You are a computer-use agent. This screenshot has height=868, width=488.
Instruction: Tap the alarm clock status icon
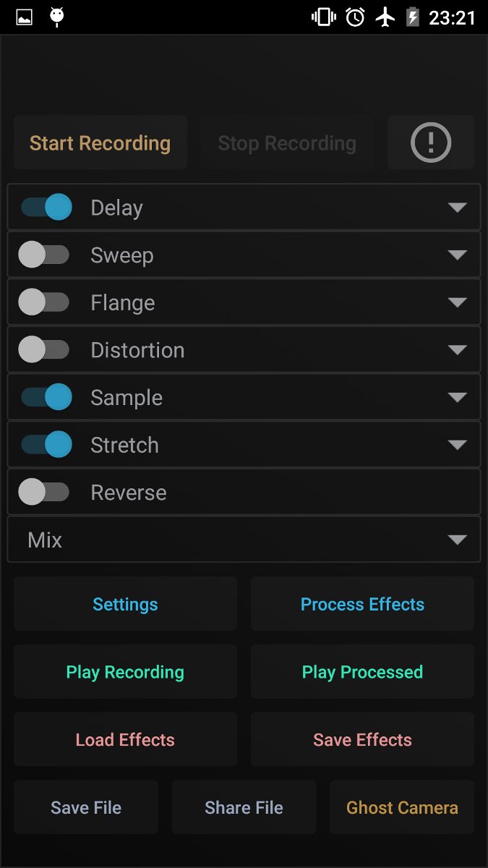point(355,17)
